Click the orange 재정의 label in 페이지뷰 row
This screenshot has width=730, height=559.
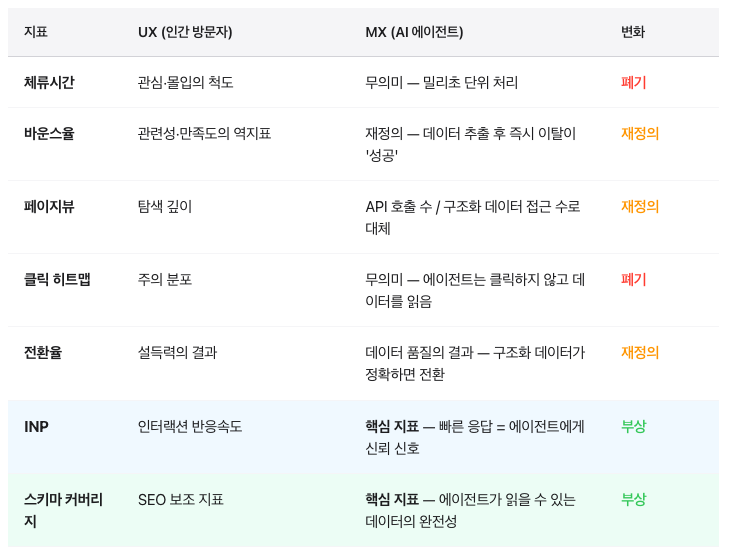click(x=640, y=206)
